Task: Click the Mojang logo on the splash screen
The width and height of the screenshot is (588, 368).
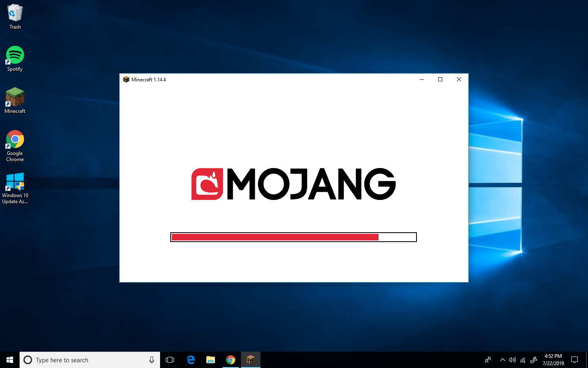Action: [294, 184]
